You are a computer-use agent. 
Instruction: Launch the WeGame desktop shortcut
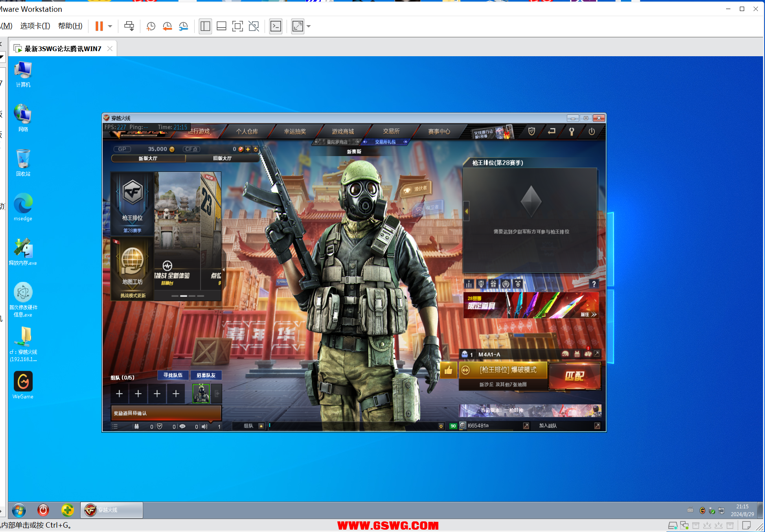click(23, 385)
